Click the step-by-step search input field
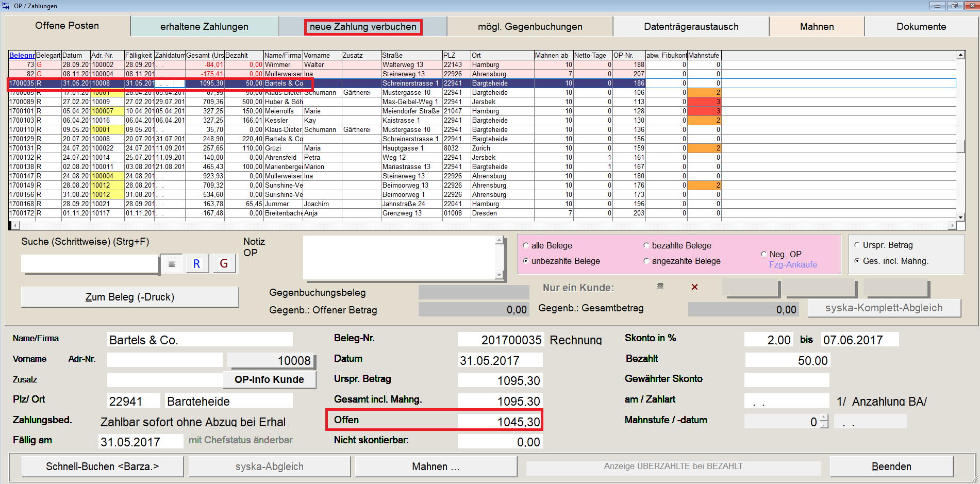The image size is (980, 484). coord(89,263)
